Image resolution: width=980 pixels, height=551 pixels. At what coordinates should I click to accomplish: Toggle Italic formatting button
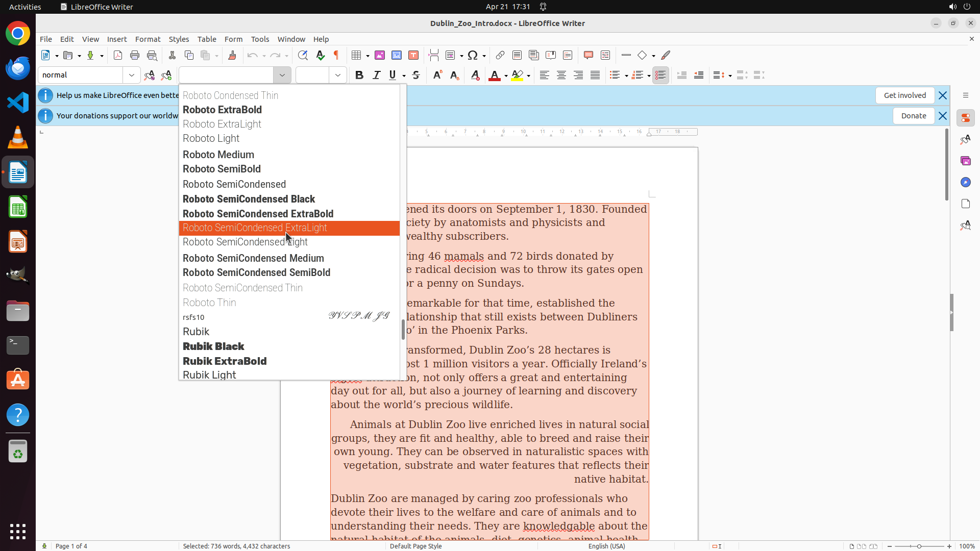(376, 75)
